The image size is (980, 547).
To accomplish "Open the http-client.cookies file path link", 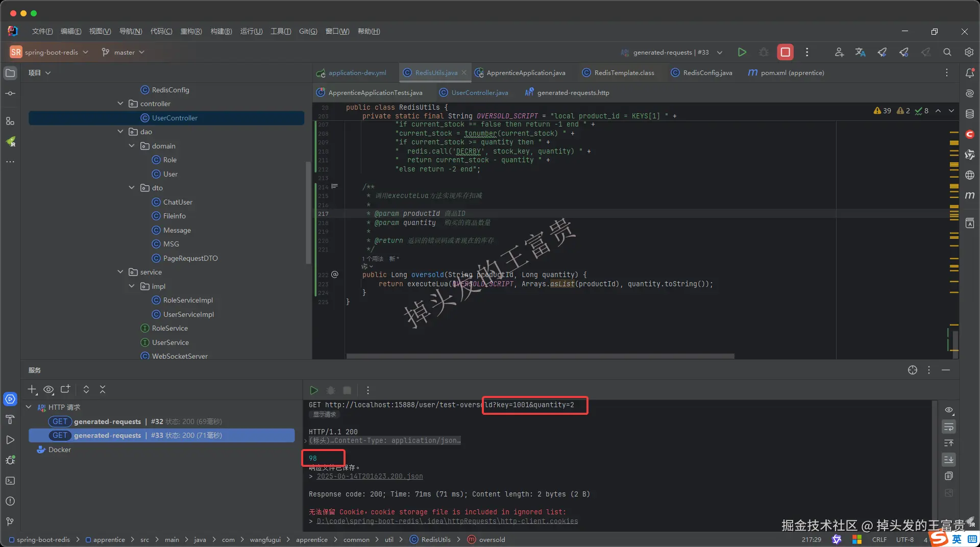I will pyautogui.click(x=447, y=521).
